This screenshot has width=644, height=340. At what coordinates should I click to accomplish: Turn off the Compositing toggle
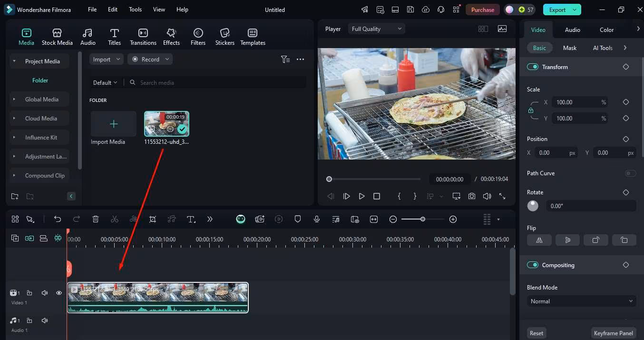point(532,265)
